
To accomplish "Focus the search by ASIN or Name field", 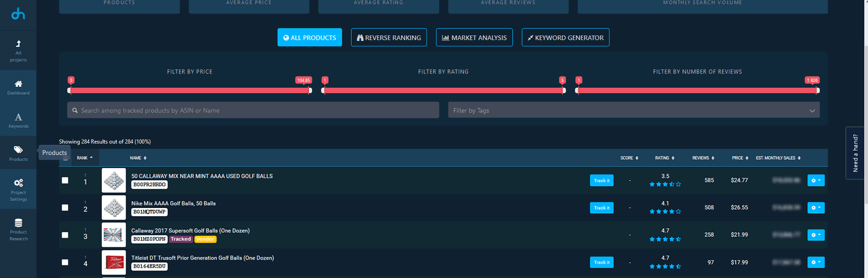I will click(253, 110).
